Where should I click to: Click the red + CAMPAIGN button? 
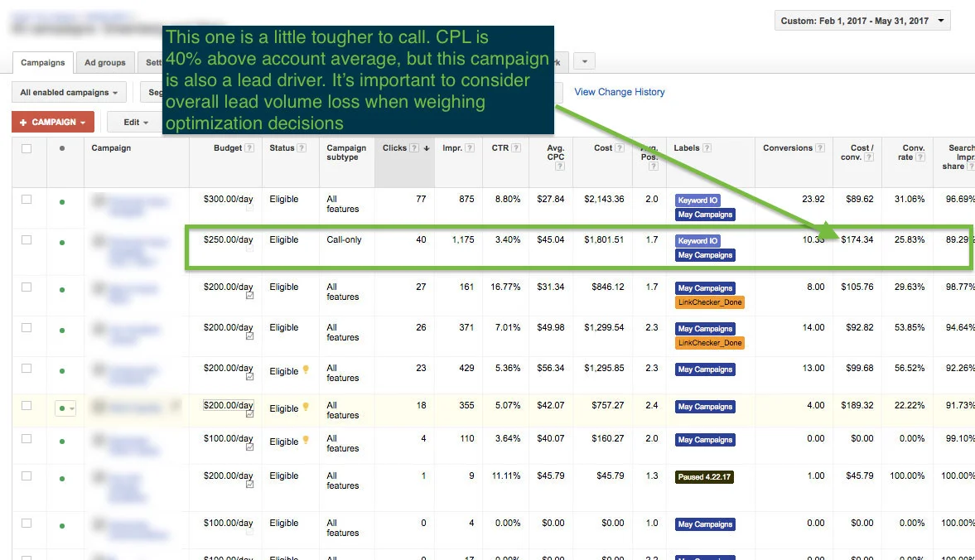53,121
